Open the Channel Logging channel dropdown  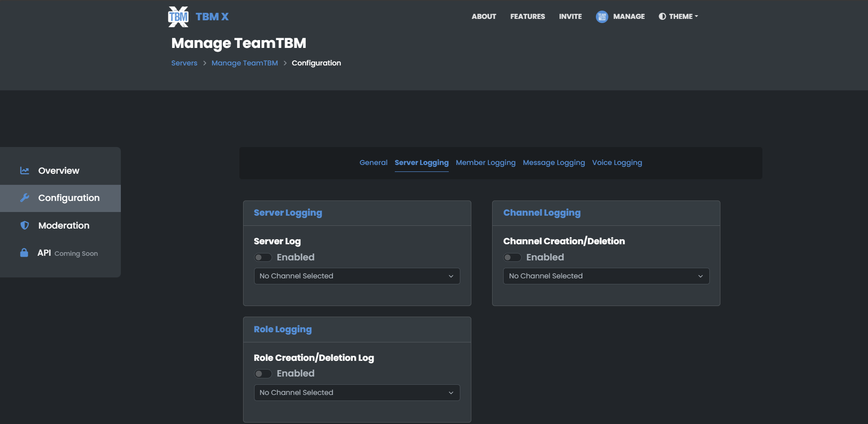[606, 276]
